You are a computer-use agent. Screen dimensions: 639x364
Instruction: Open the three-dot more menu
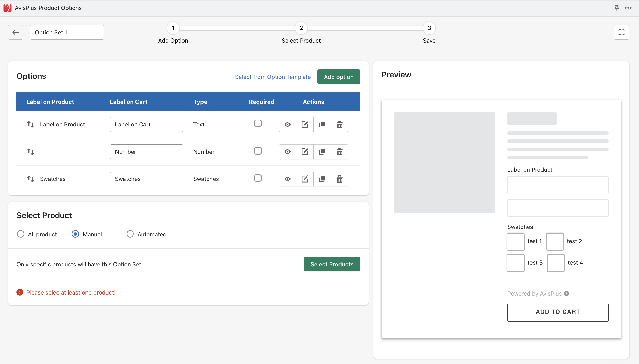(628, 8)
